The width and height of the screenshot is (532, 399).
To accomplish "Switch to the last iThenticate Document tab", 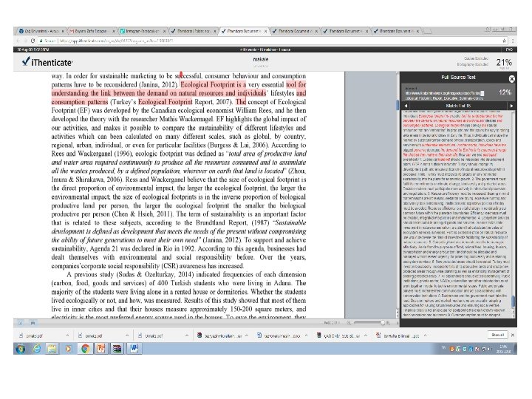I will coord(396,31).
